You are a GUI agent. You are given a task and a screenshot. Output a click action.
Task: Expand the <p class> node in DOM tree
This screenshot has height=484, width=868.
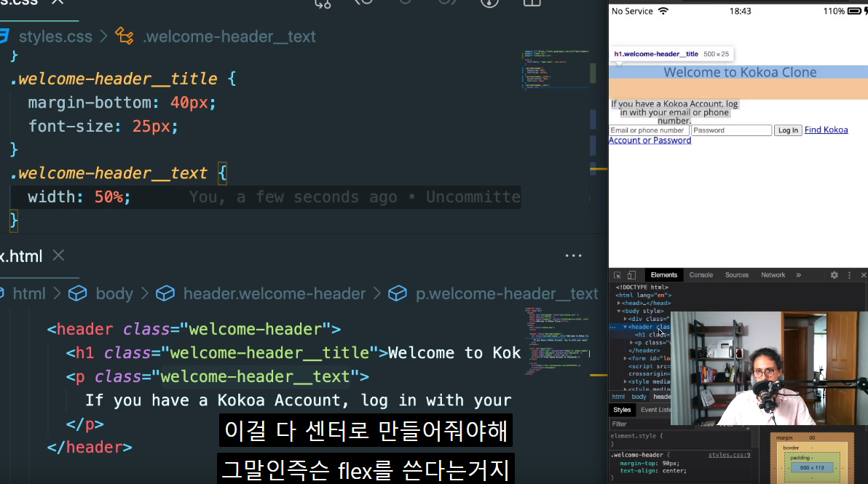[631, 343]
